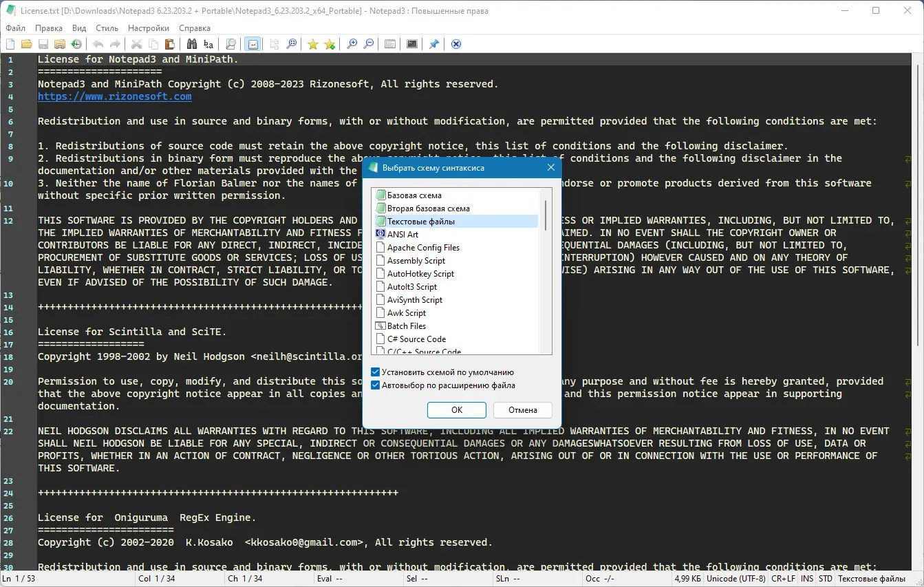The height and width of the screenshot is (587, 924).
Task: Open the Справка menu
Action: [x=195, y=28]
